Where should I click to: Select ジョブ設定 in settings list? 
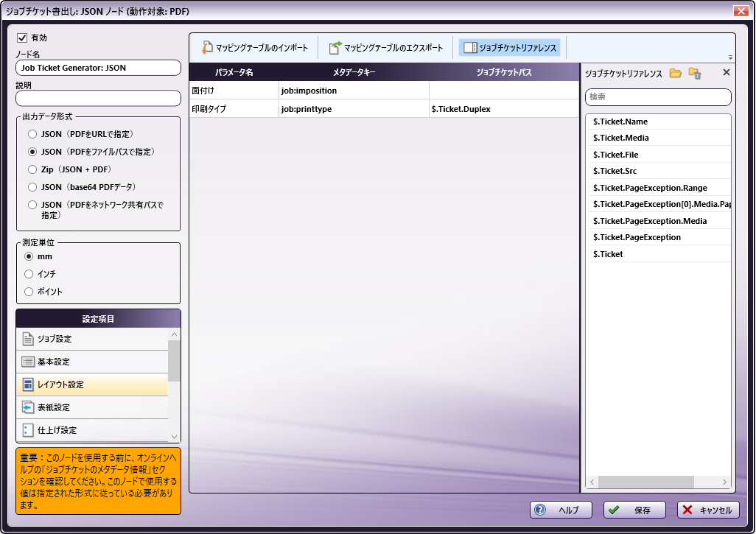92,339
